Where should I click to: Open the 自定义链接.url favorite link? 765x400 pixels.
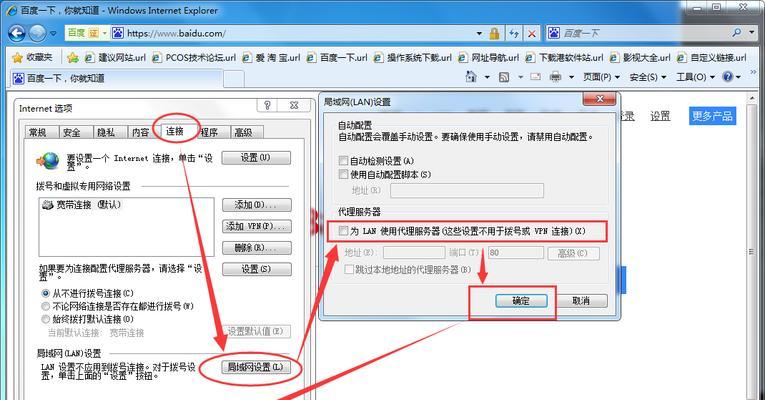click(711, 58)
